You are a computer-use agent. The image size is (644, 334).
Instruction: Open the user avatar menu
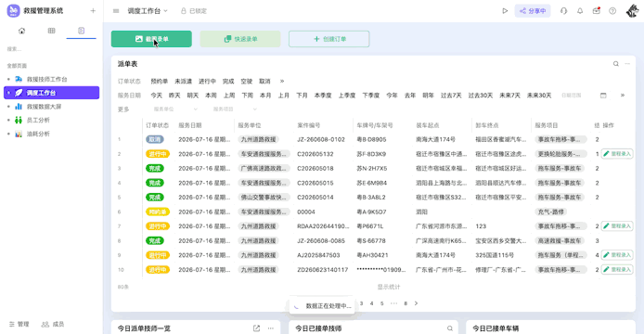pos(633,11)
